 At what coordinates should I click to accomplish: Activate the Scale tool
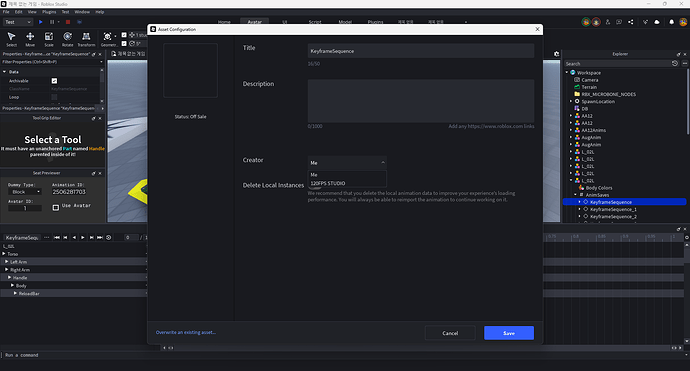pyautogui.click(x=49, y=39)
